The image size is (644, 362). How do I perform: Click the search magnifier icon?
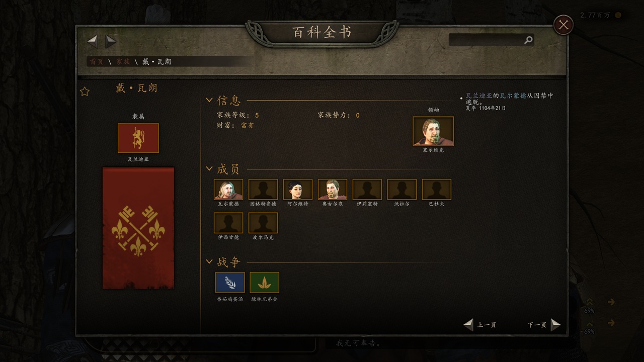(528, 40)
